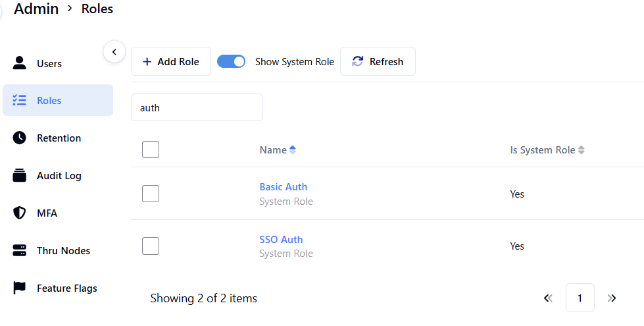Click the Audit Log archive icon
Screen dimensions: 644x326
pyautogui.click(x=20, y=176)
